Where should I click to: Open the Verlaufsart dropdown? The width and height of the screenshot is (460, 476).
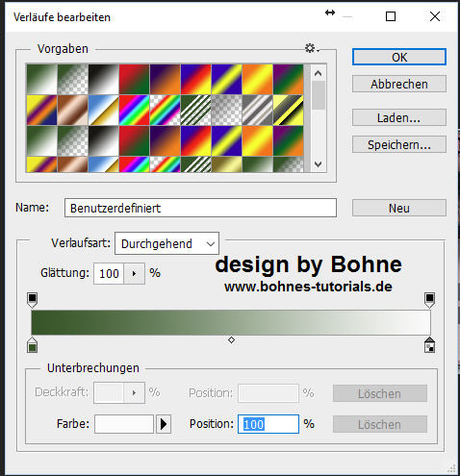coord(166,243)
